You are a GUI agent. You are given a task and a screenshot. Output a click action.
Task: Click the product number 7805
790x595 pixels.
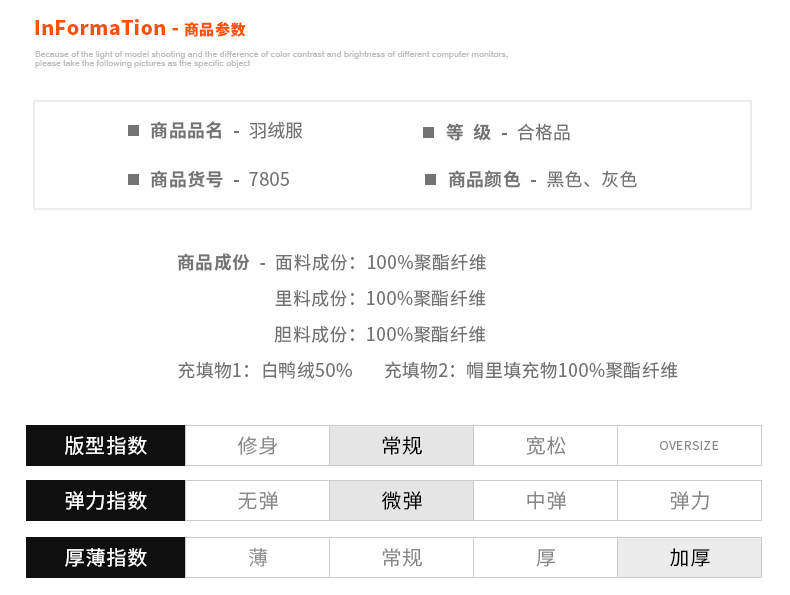click(x=269, y=180)
